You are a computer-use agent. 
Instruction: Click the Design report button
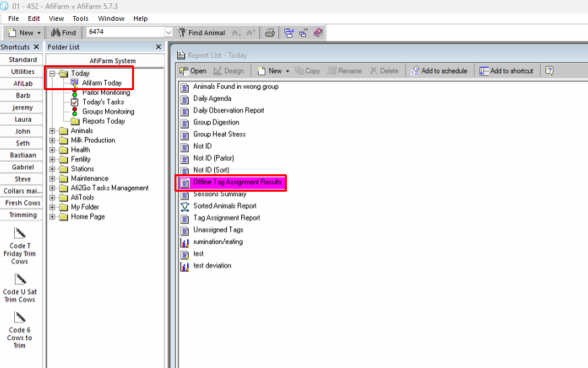229,71
